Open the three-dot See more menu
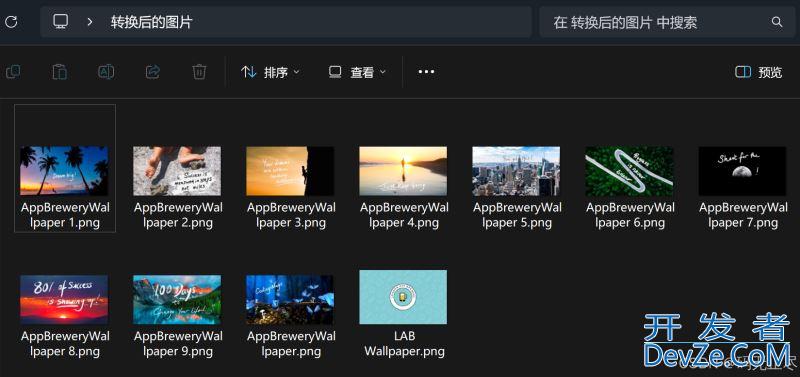This screenshot has height=377, width=800. click(426, 72)
